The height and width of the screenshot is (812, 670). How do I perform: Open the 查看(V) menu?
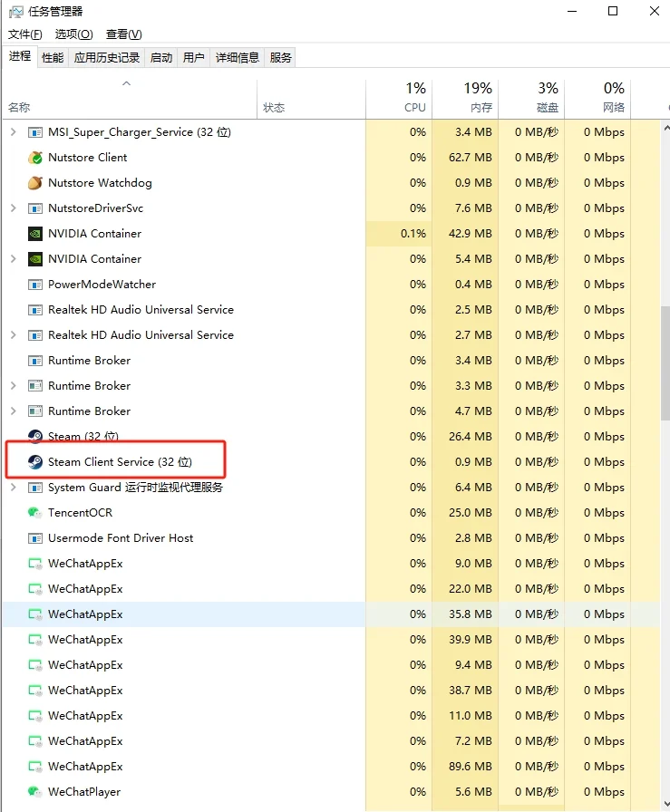click(x=124, y=34)
